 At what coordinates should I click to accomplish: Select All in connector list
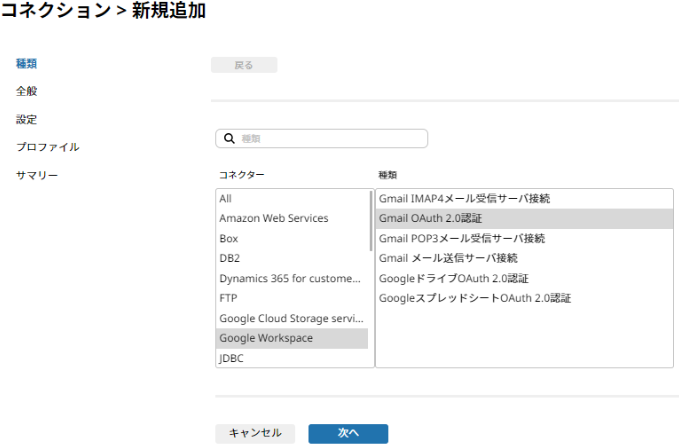(x=292, y=199)
